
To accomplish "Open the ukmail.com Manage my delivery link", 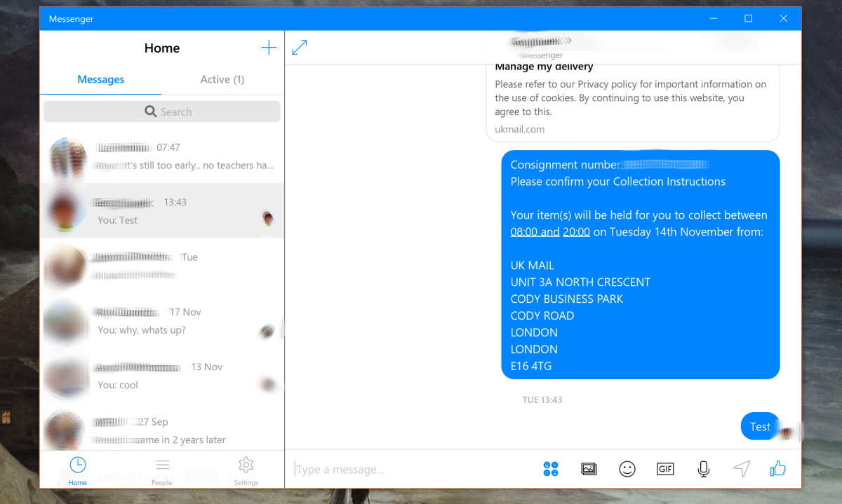I will (x=631, y=98).
